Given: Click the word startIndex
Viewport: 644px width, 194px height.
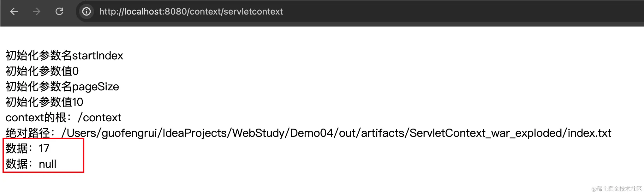Looking at the screenshot, I should [98, 56].
